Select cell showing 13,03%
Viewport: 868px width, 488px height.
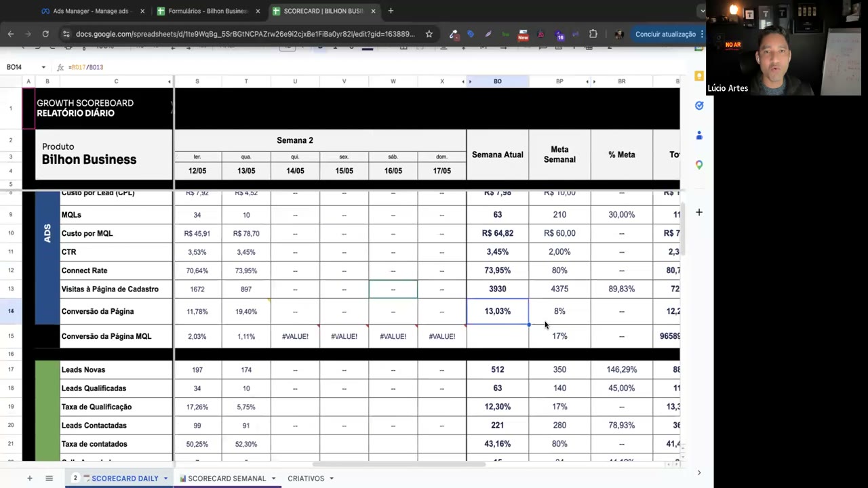(498, 311)
